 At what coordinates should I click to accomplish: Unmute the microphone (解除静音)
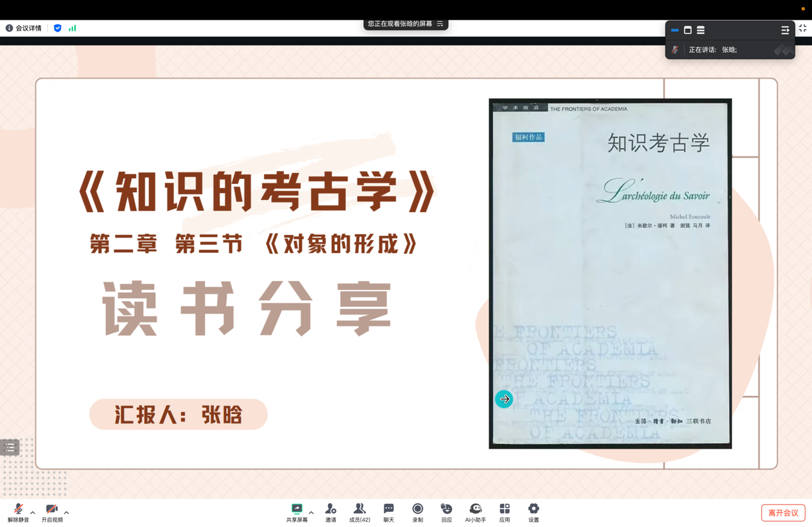[x=18, y=512]
